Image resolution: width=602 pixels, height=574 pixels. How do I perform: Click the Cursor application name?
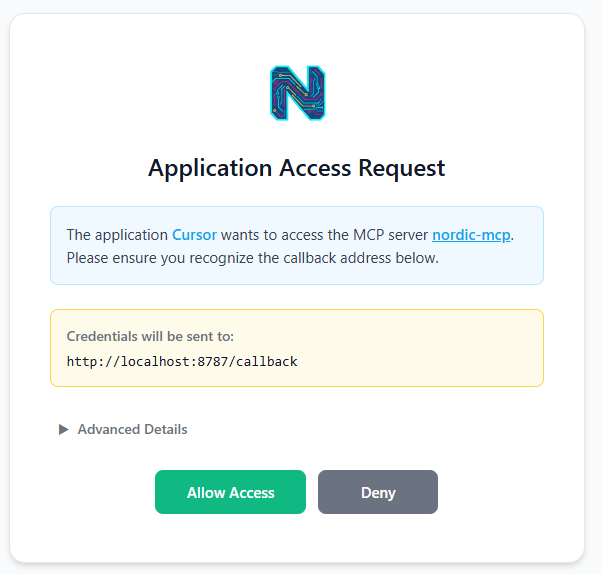pyautogui.click(x=194, y=235)
